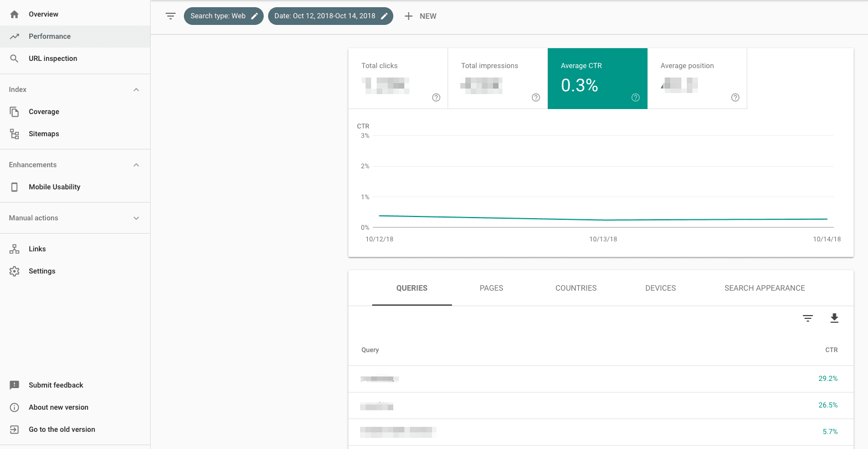Click the About new version info icon

click(x=14, y=407)
